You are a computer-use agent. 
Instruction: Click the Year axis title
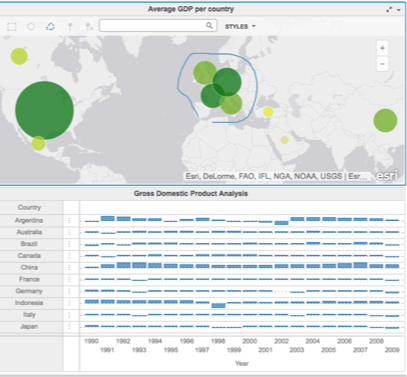242,363
